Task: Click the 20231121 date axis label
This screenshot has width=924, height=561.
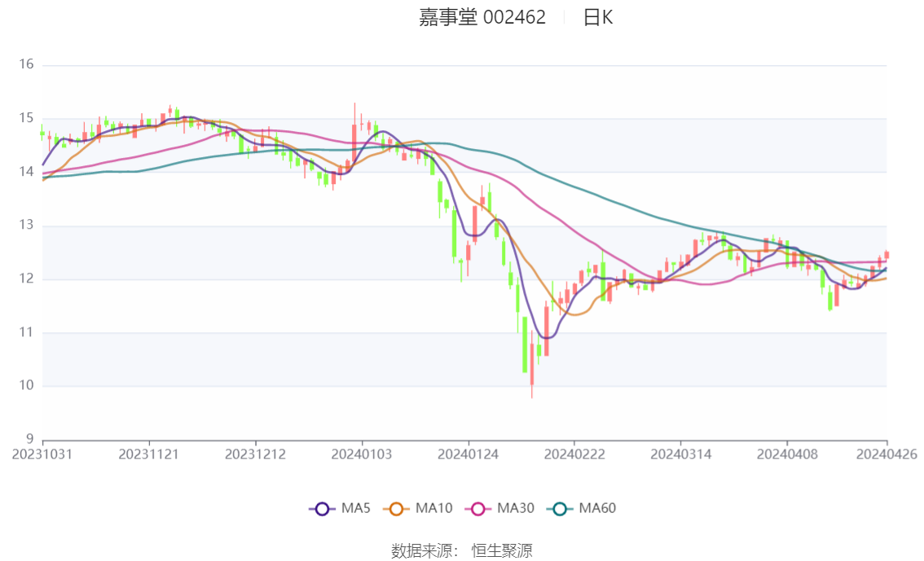Action: pos(148,454)
